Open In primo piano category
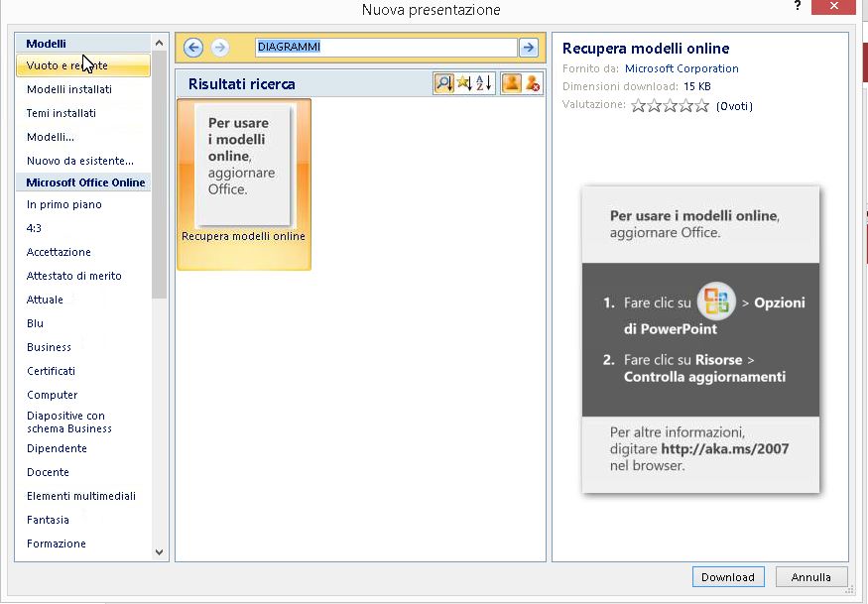 pos(64,204)
